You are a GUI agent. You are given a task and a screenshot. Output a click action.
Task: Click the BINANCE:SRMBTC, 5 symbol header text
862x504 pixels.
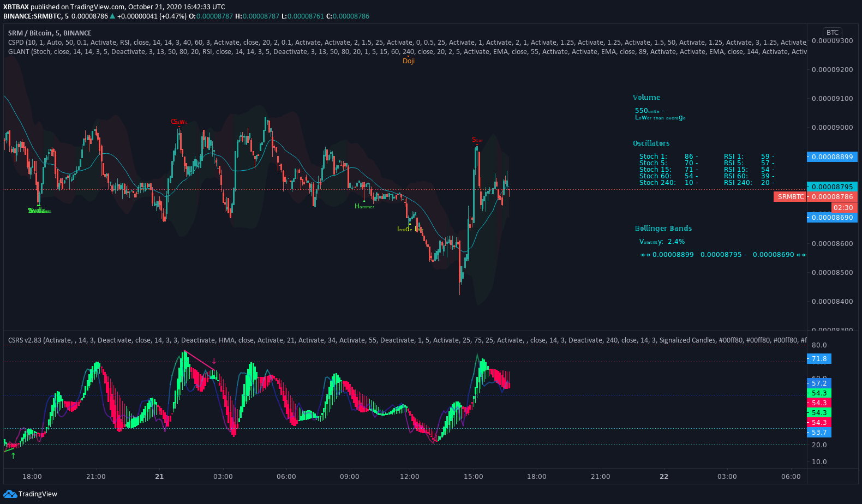point(36,16)
